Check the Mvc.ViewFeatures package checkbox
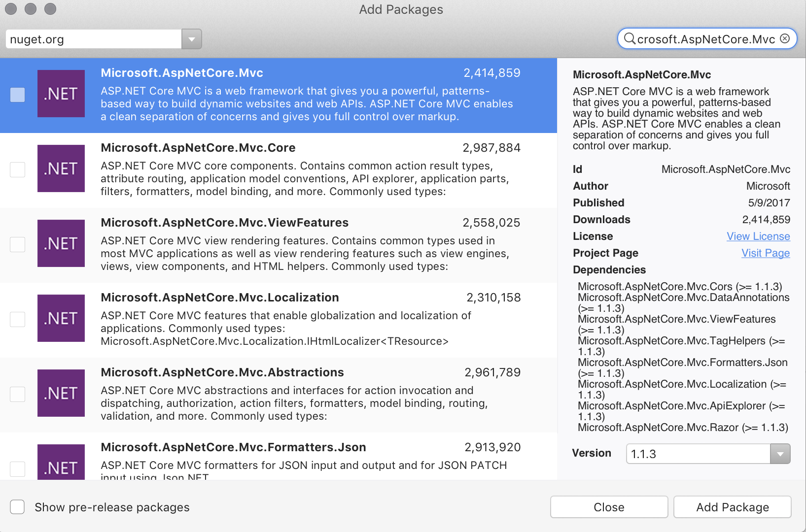This screenshot has width=806, height=532. tap(18, 244)
